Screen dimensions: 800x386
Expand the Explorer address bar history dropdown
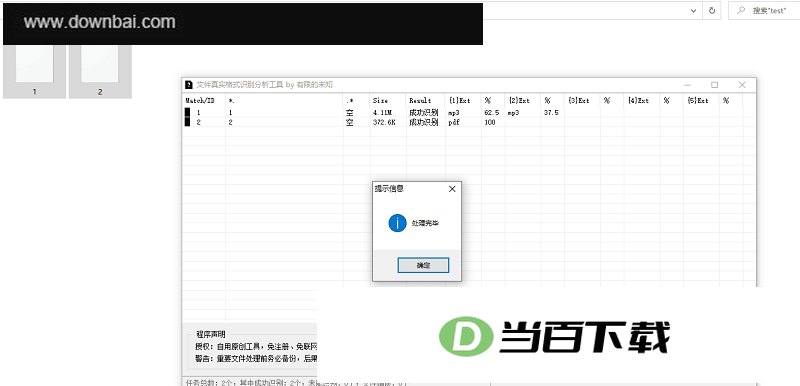(x=693, y=11)
